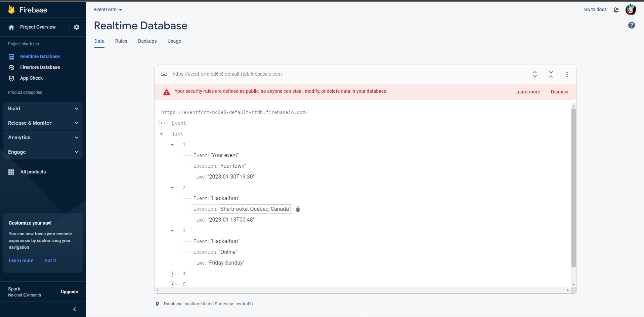Select Location "Your town" value
The image size is (644, 317).
(x=232, y=166)
